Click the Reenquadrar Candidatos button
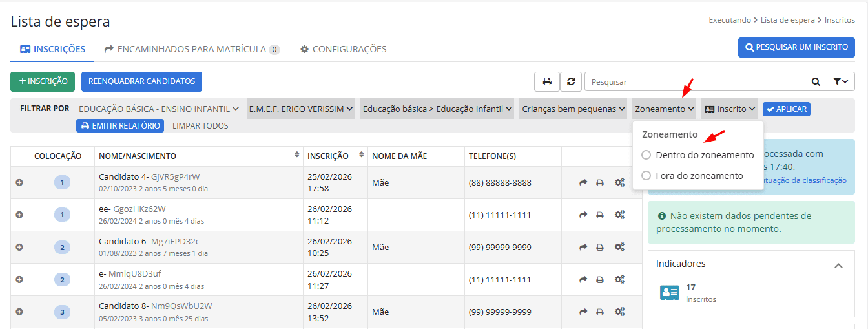Viewport: 868px width, 329px height. [141, 81]
